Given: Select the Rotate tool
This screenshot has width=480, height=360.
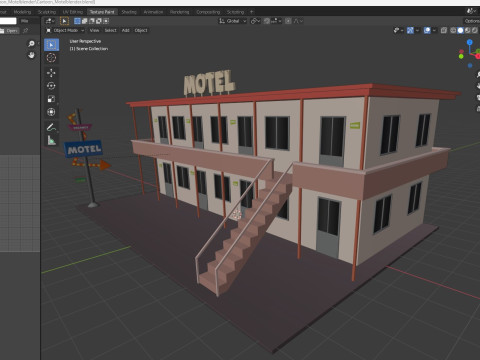Looking at the screenshot, I should tap(51, 86).
